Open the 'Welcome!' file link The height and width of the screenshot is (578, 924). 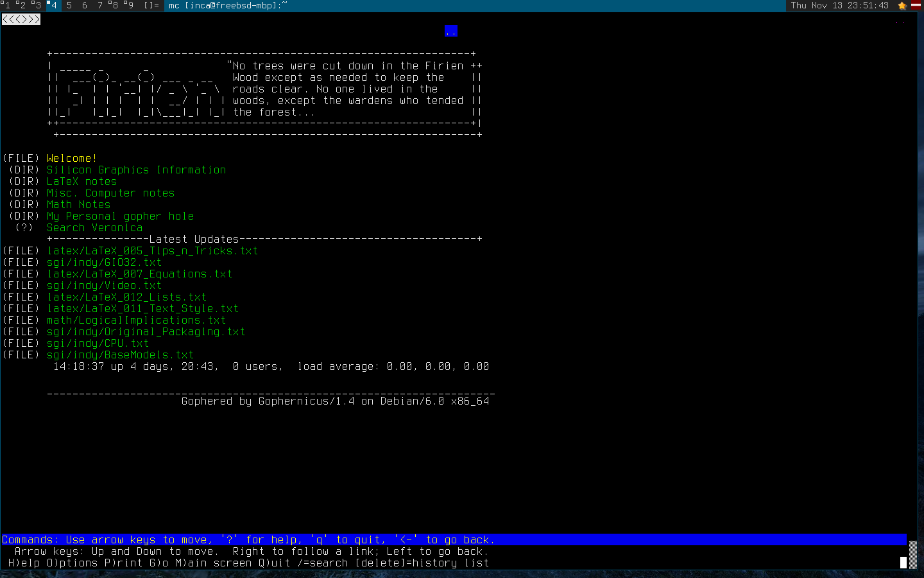point(72,158)
